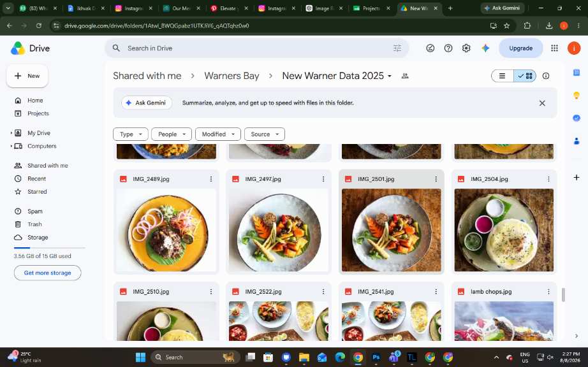The image size is (588, 367).
Task: Click the Upgrade button
Action: (x=521, y=48)
